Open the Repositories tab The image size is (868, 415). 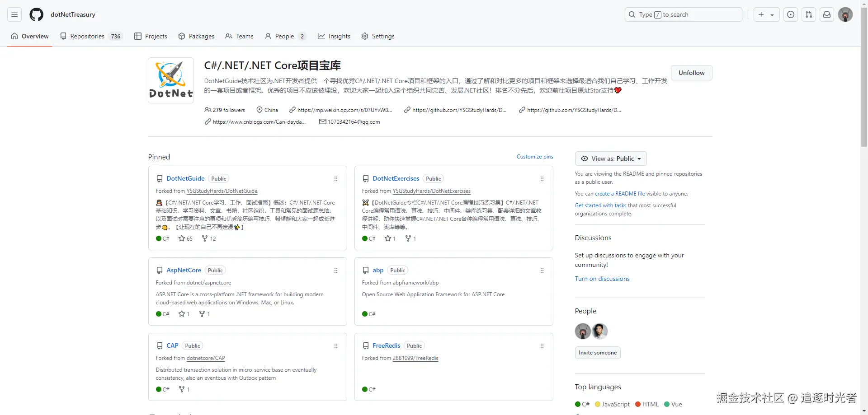pos(91,36)
